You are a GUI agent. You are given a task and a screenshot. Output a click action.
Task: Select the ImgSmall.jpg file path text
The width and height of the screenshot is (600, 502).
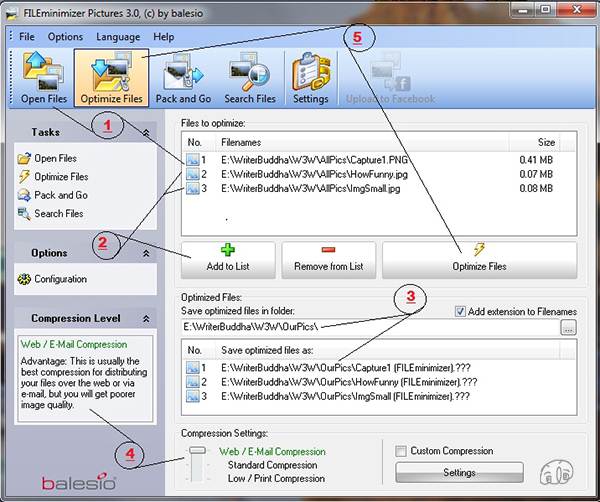311,188
